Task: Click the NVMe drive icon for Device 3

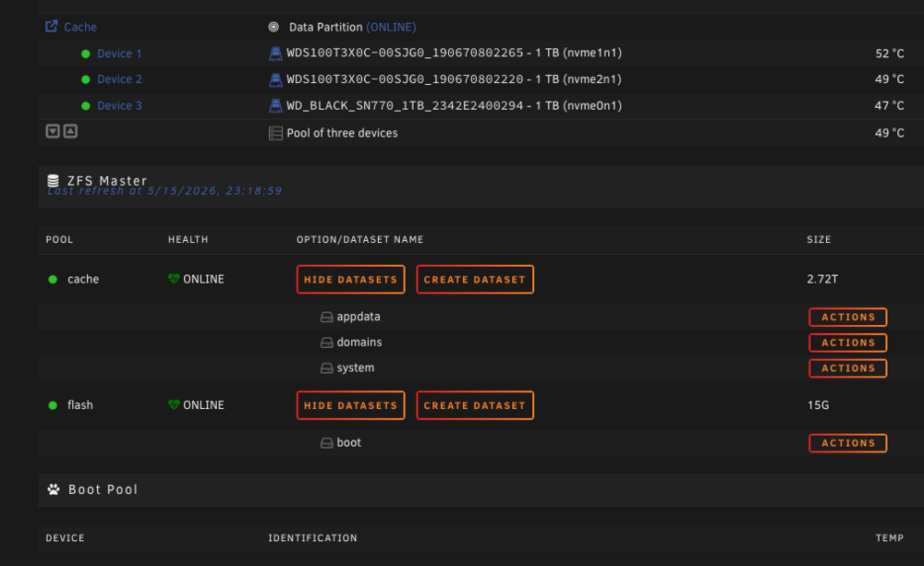Action: tap(275, 106)
